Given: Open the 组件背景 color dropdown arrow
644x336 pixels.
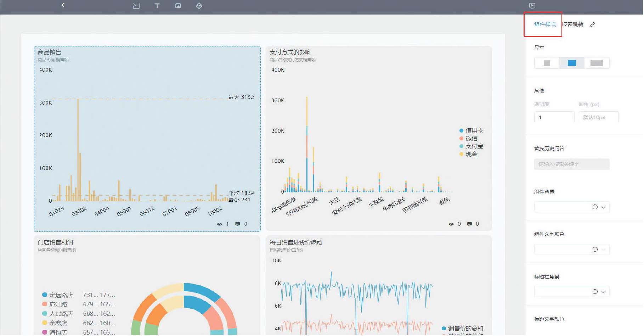Looking at the screenshot, I should (x=603, y=207).
